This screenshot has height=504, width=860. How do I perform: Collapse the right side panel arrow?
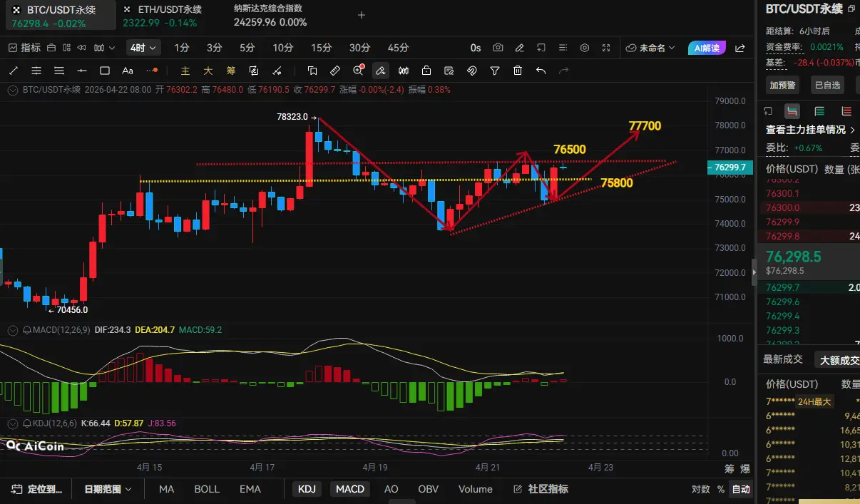click(x=754, y=273)
